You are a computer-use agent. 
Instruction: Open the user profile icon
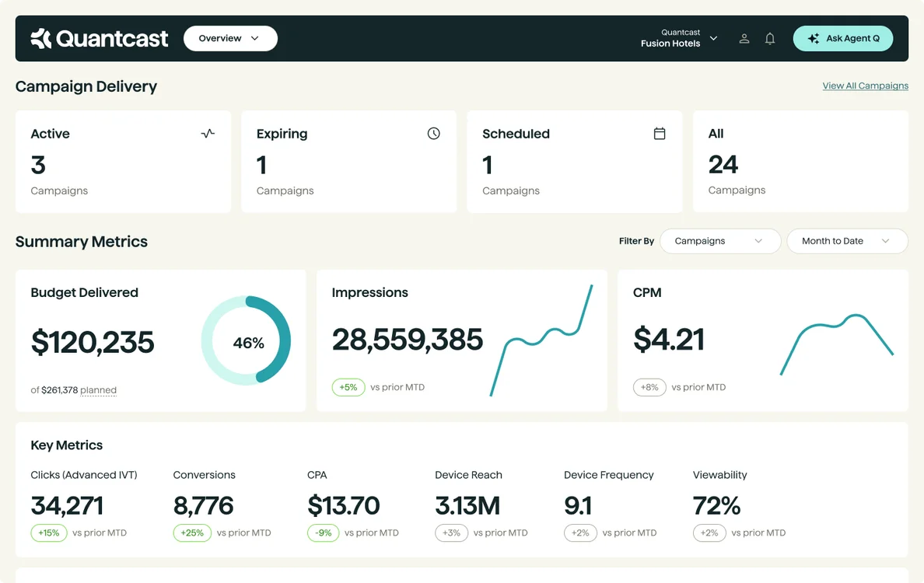pyautogui.click(x=744, y=38)
